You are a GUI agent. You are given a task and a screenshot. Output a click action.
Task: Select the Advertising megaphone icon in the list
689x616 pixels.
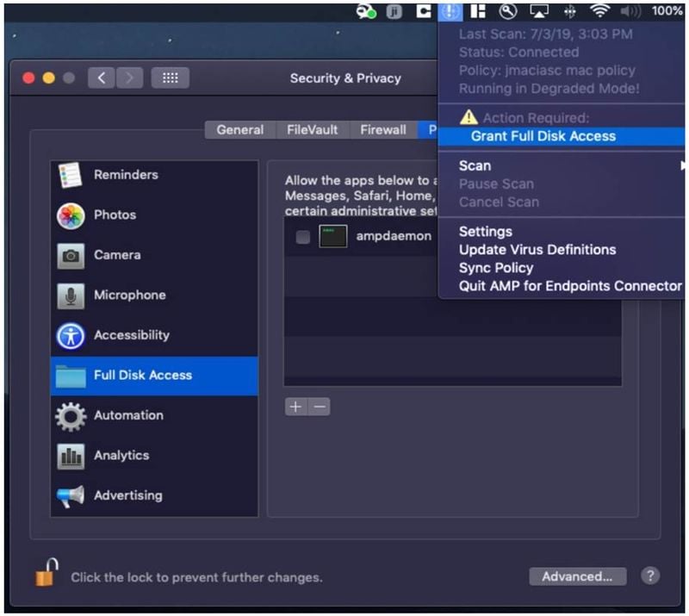coord(71,496)
